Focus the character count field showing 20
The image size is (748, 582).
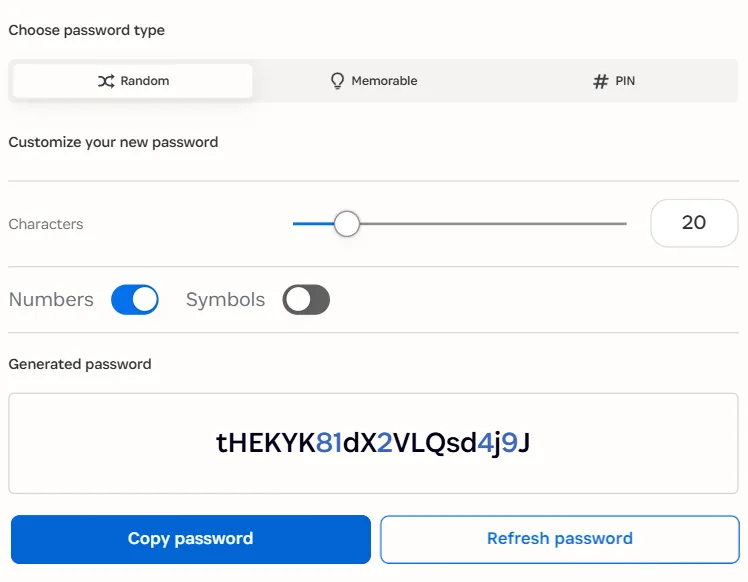tap(694, 223)
